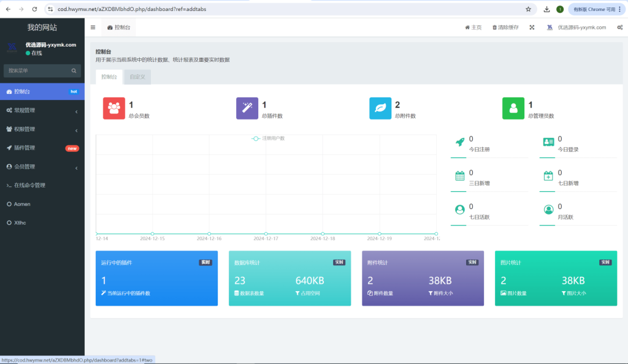Go back with the browser back arrow
Screen dimensions: 628x364
point(8,9)
